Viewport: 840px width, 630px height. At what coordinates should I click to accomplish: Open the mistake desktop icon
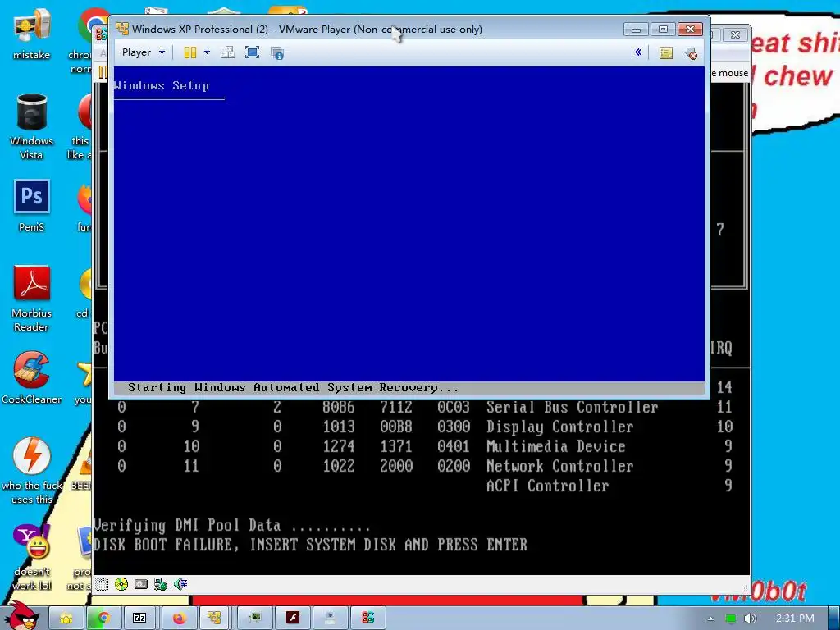[32, 33]
